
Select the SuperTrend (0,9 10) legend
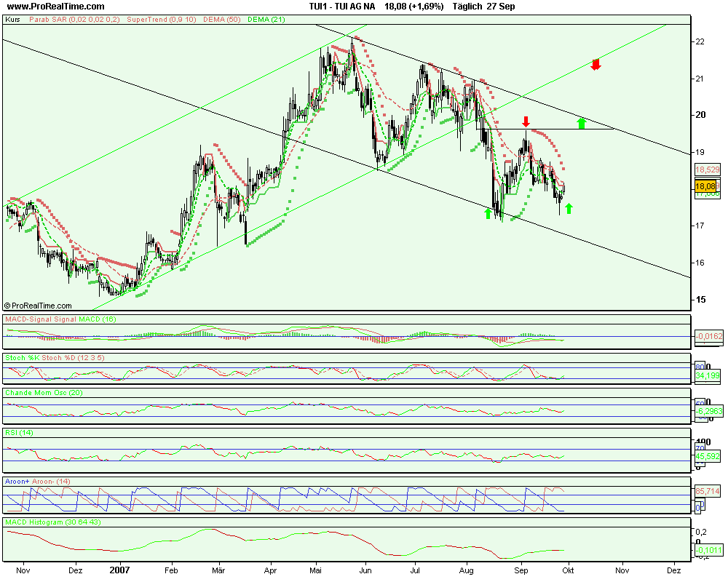(161, 20)
